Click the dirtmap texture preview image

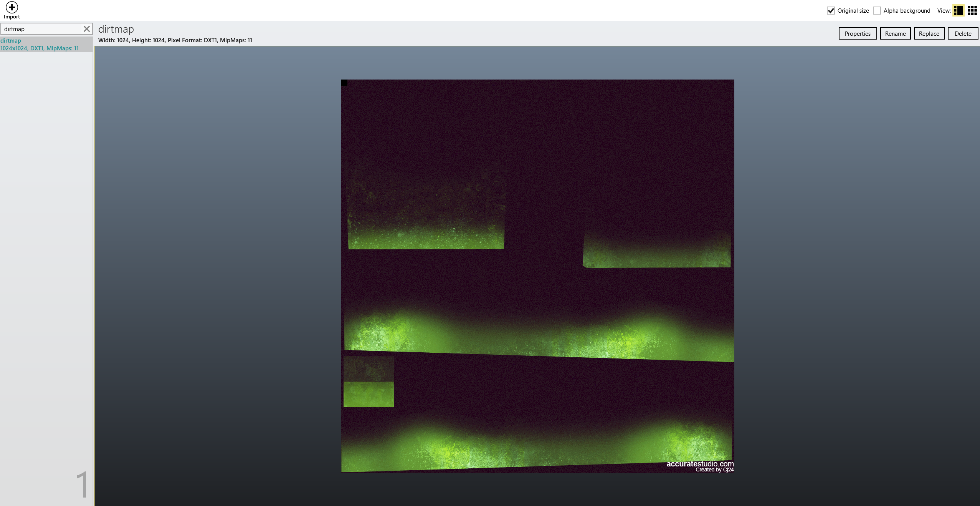click(537, 276)
